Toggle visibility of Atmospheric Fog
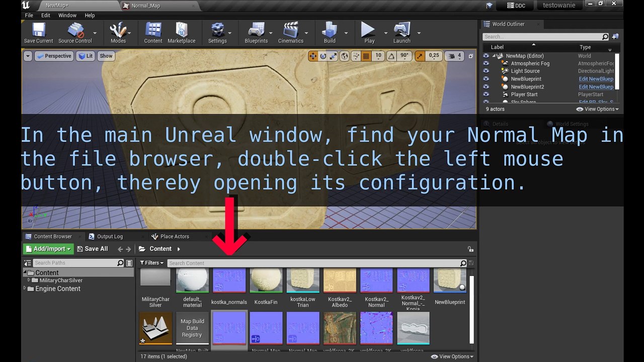The width and height of the screenshot is (644, 362). coord(486,63)
